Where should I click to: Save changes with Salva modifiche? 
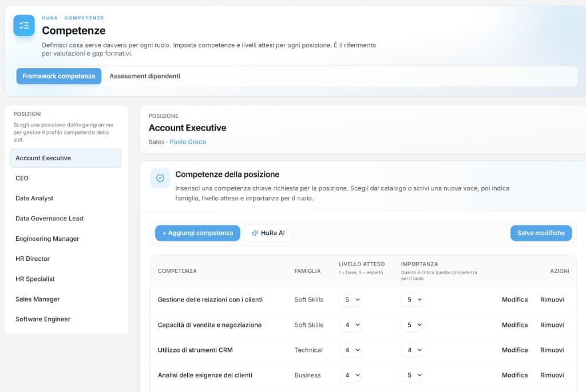coord(541,233)
